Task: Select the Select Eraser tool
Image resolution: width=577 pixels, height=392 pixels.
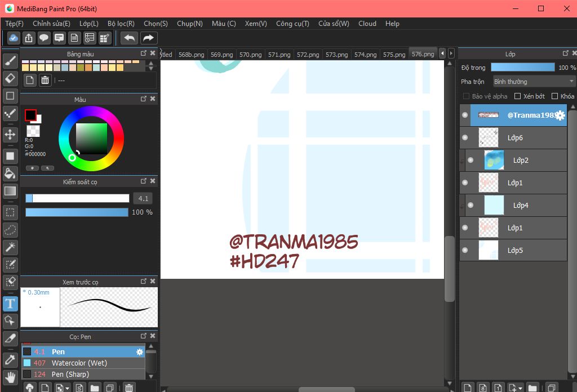Action: (10, 282)
